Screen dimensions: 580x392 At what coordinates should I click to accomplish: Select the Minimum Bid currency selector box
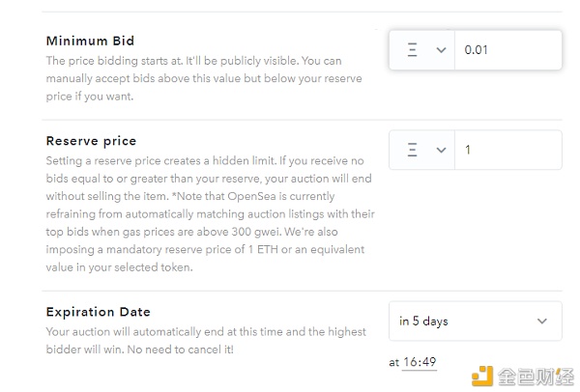coord(422,50)
